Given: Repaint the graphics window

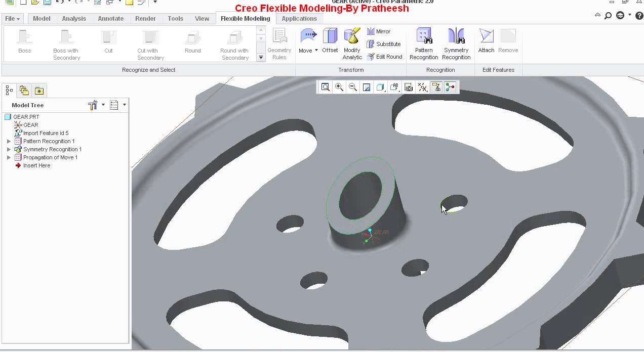Looking at the screenshot, I should click(x=367, y=87).
